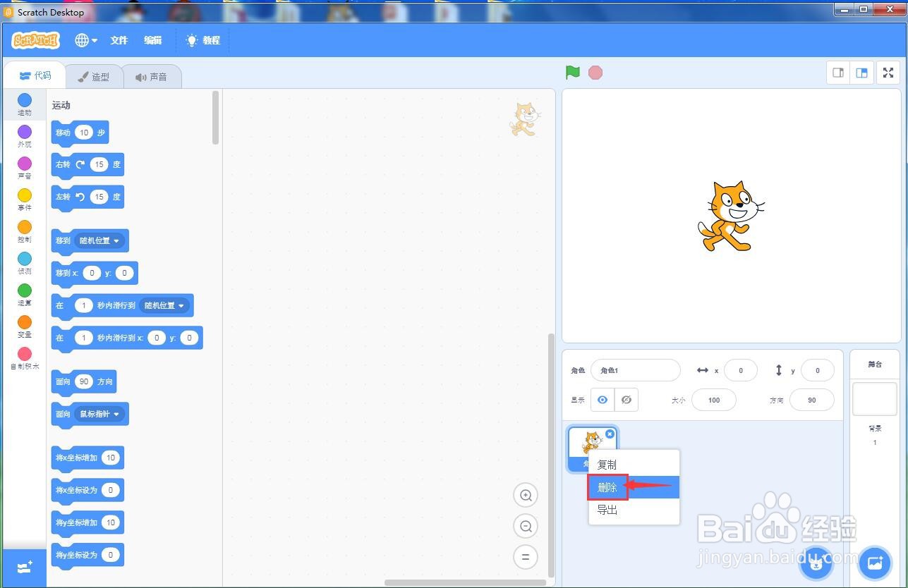Select the 控制 (Control) orange category
Viewport: 908px width, 588px height.
click(x=25, y=231)
